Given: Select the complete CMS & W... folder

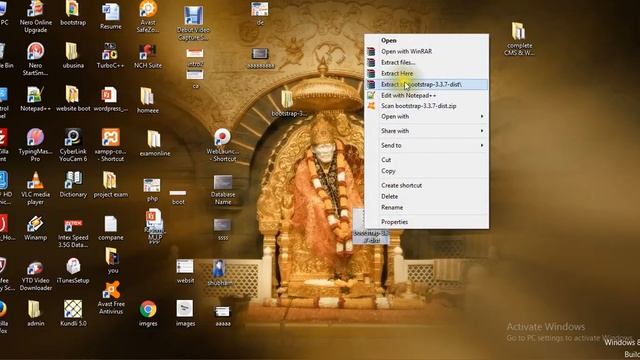Looking at the screenshot, I should (519, 38).
